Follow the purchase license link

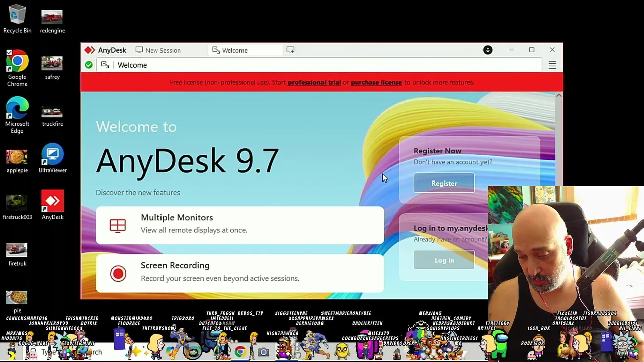(x=376, y=82)
